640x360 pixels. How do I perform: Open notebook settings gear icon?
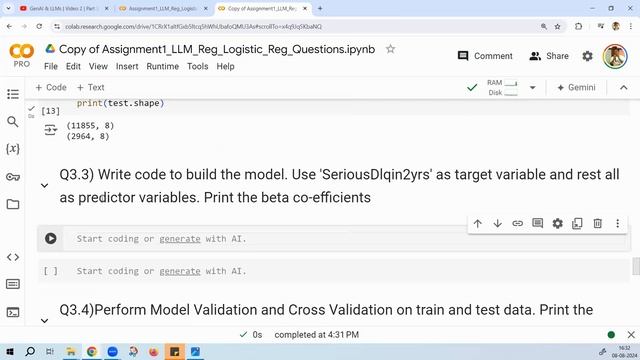pos(587,56)
